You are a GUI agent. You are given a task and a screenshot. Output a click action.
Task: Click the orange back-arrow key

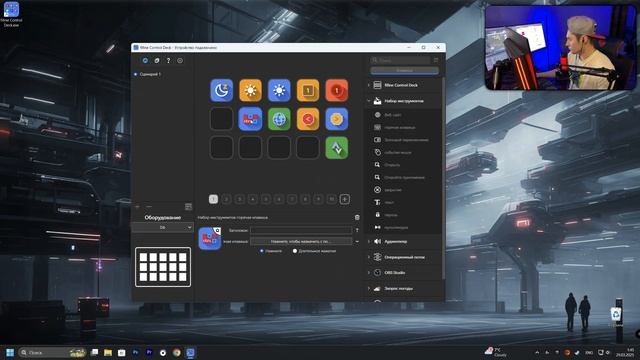pyautogui.click(x=308, y=119)
